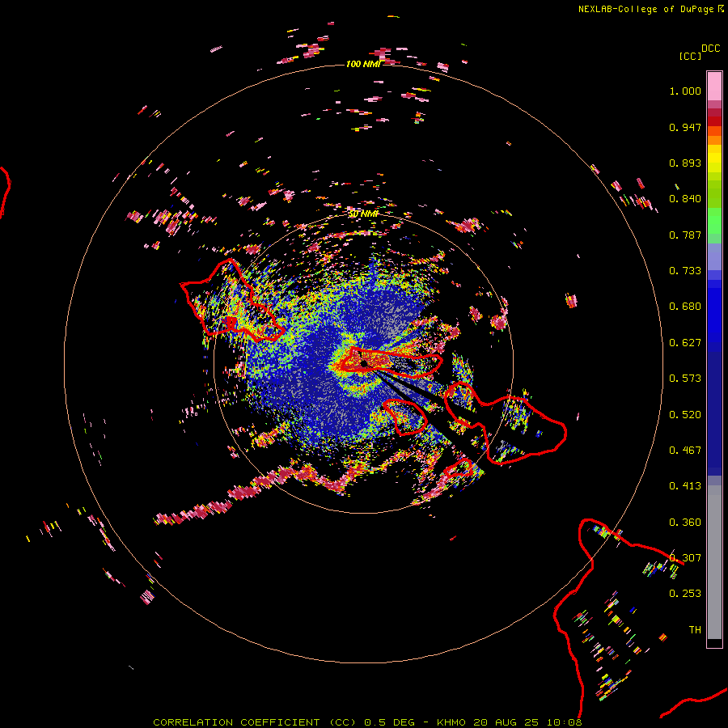Click the 0.253 scale value
The width and height of the screenshot is (728, 728).
[685, 594]
